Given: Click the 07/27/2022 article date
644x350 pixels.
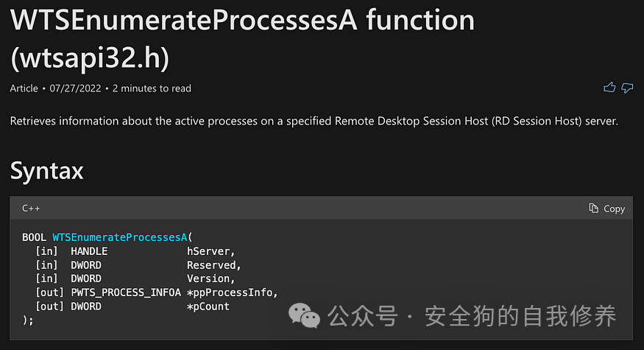Looking at the screenshot, I should pyautogui.click(x=76, y=88).
